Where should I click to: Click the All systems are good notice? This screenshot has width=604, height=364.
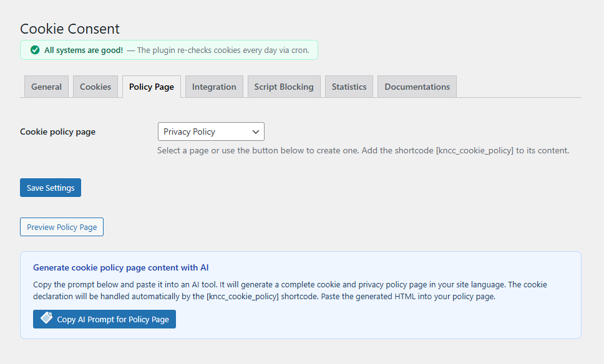pyautogui.click(x=168, y=50)
